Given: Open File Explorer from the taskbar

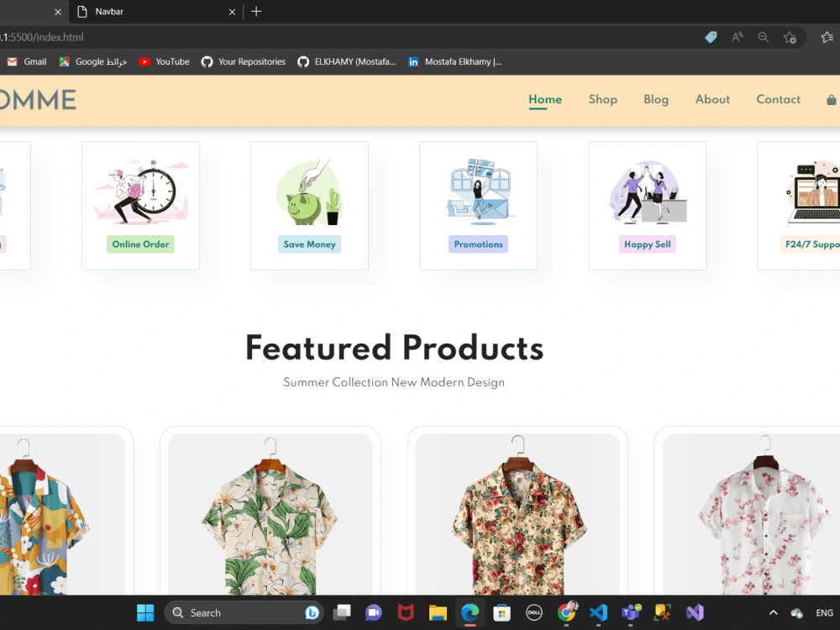Looking at the screenshot, I should pyautogui.click(x=438, y=612).
